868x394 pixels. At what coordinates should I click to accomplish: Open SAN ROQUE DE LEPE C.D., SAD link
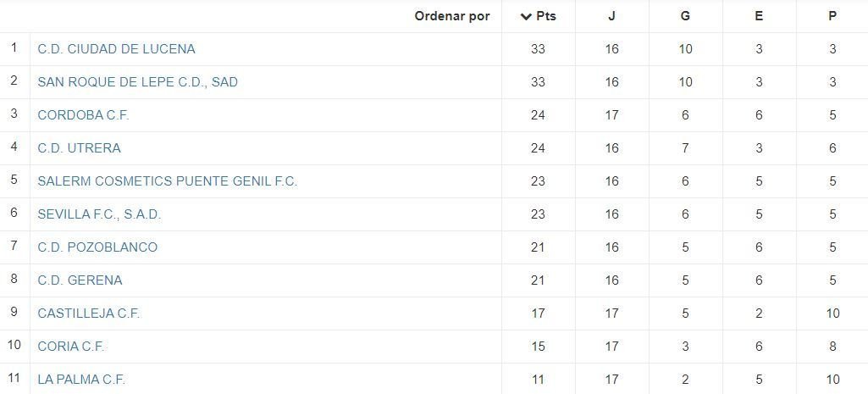click(x=138, y=82)
